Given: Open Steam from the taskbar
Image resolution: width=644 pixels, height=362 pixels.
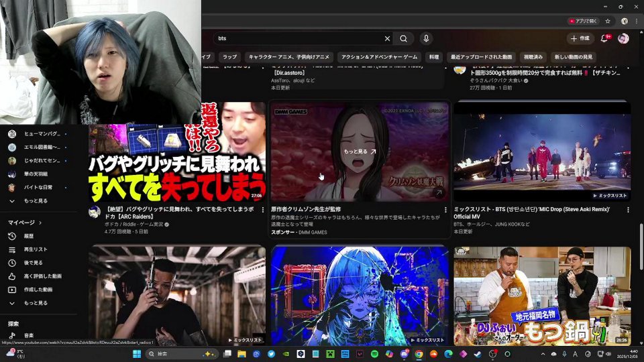Looking at the screenshot, I should [x=478, y=354].
